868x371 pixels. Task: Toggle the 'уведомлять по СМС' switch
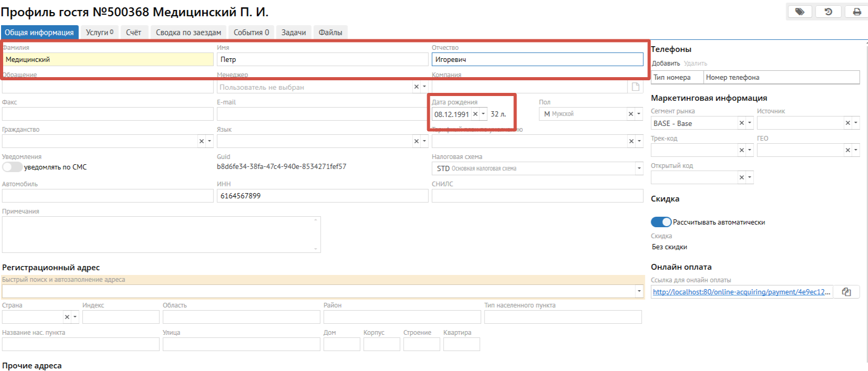pyautogui.click(x=13, y=167)
